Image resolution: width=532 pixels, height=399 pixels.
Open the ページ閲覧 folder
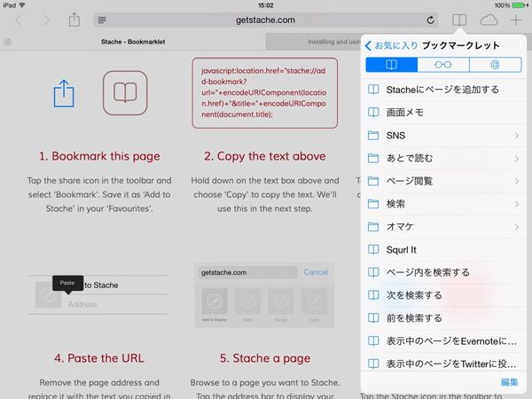tap(444, 181)
